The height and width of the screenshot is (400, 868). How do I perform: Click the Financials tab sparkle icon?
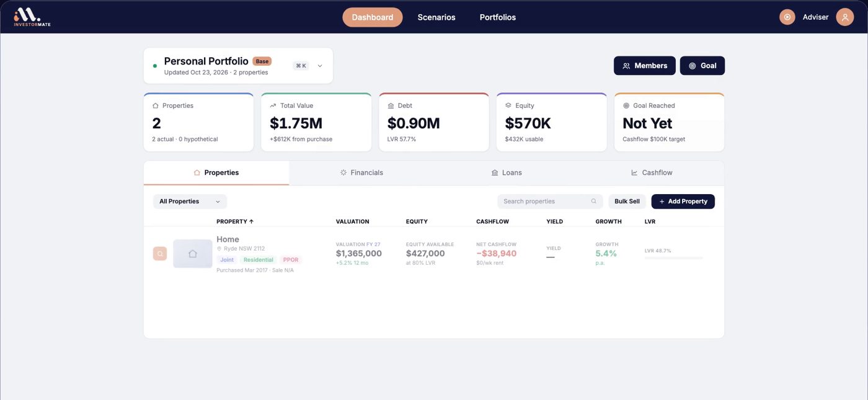(343, 173)
